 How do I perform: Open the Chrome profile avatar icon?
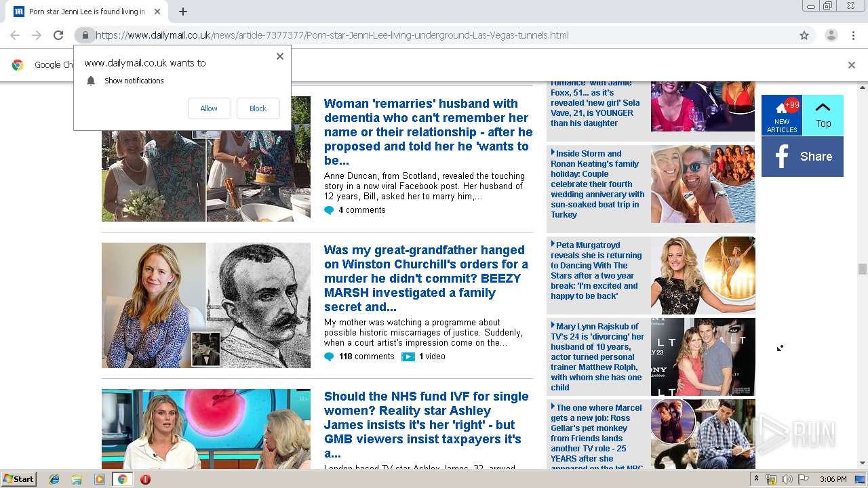point(831,35)
